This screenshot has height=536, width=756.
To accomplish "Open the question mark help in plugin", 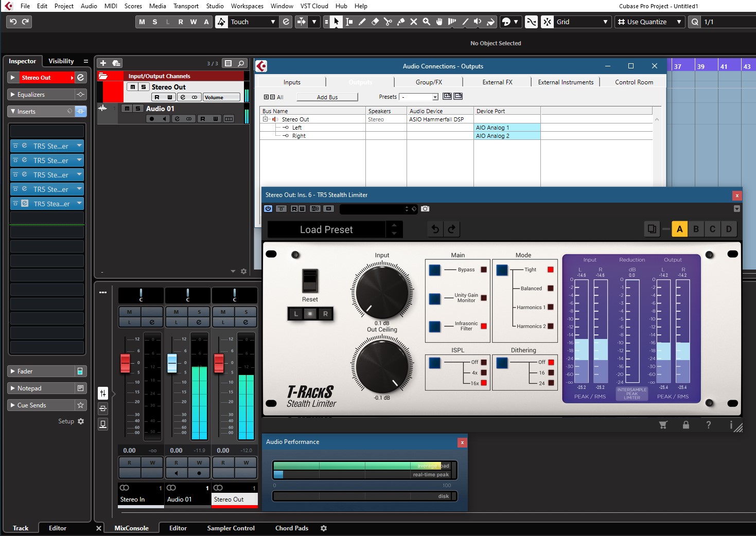I will (x=709, y=425).
